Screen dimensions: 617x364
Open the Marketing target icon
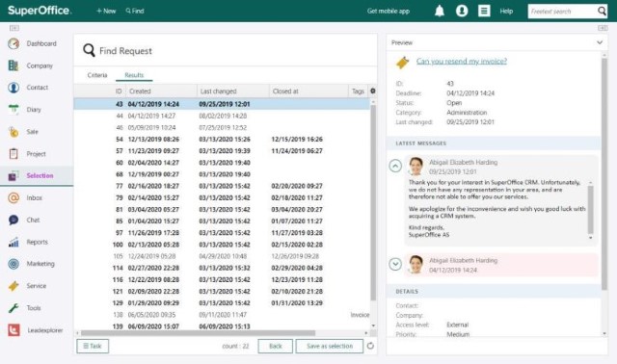[x=13, y=264]
